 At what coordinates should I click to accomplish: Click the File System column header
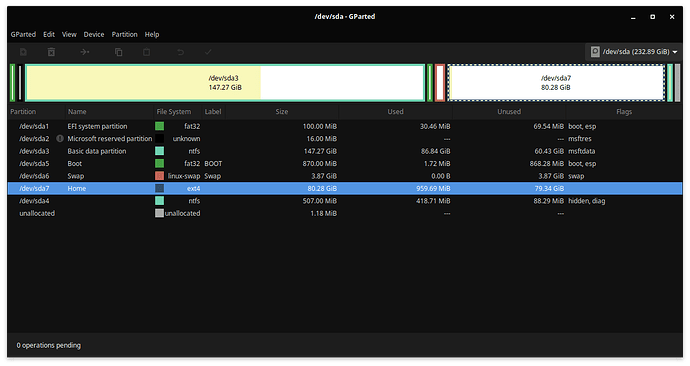tap(178, 112)
